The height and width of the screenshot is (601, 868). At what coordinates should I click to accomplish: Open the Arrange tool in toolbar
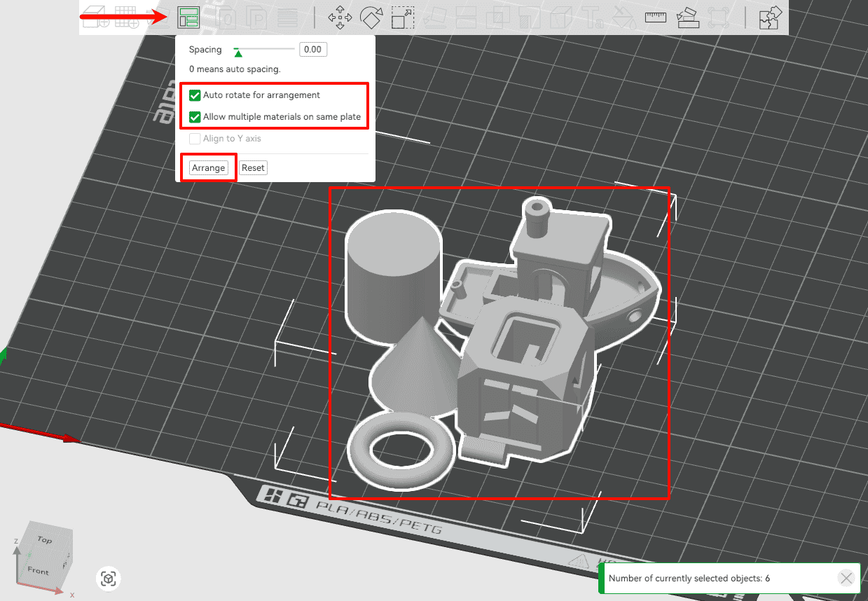tap(188, 17)
